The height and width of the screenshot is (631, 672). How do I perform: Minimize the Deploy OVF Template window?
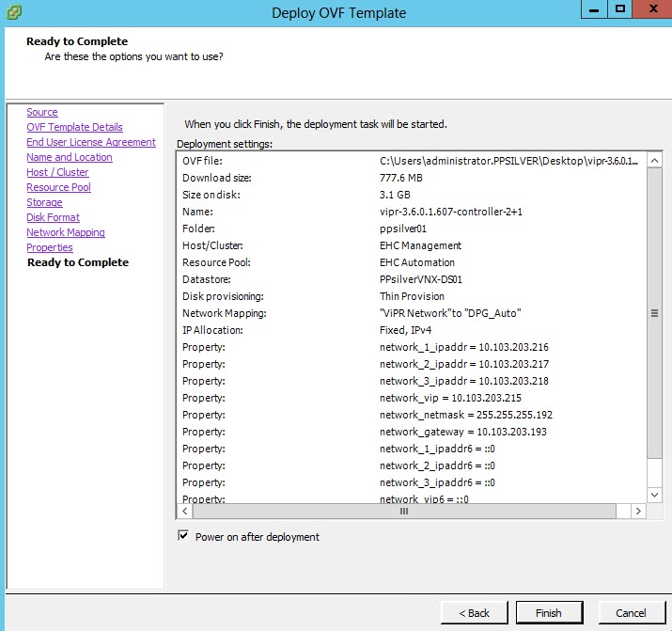[594, 9]
